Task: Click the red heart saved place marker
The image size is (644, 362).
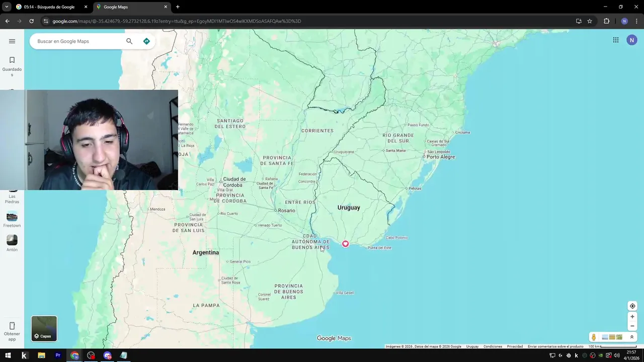Action: [x=345, y=244]
